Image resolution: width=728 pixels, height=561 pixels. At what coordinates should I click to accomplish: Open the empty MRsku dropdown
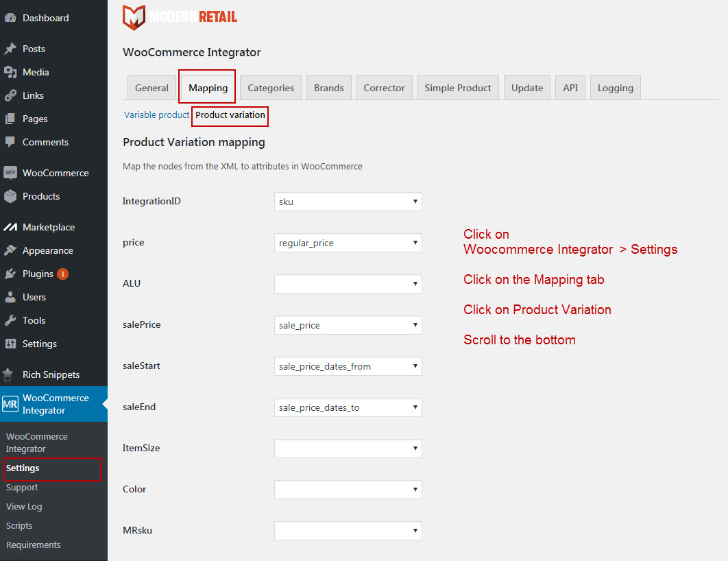point(348,530)
